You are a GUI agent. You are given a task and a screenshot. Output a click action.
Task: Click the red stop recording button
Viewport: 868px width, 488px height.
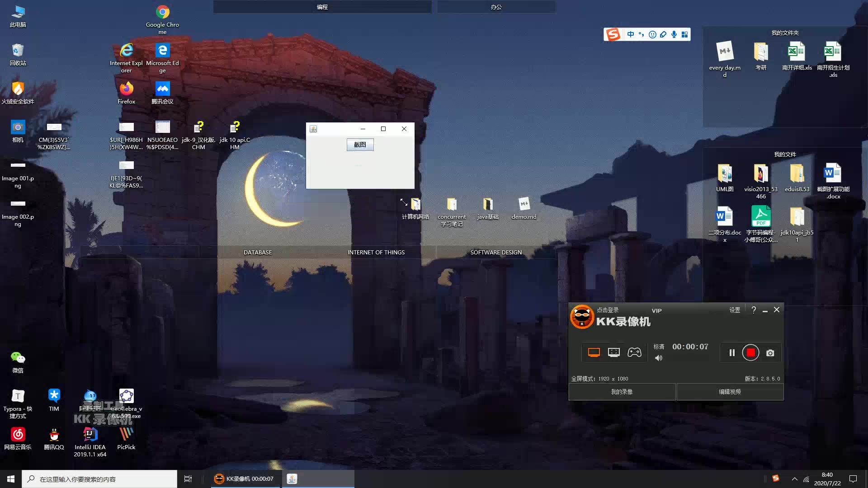tap(750, 352)
